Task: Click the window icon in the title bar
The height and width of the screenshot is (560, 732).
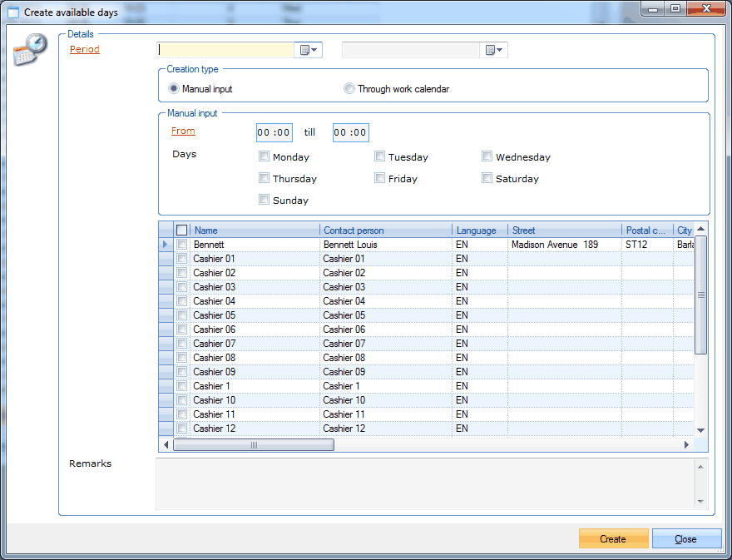Action: click(12, 12)
